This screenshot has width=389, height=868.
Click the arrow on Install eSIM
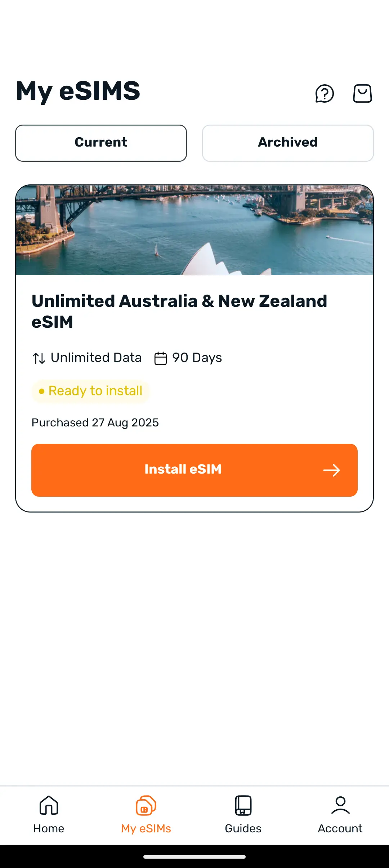[331, 470]
